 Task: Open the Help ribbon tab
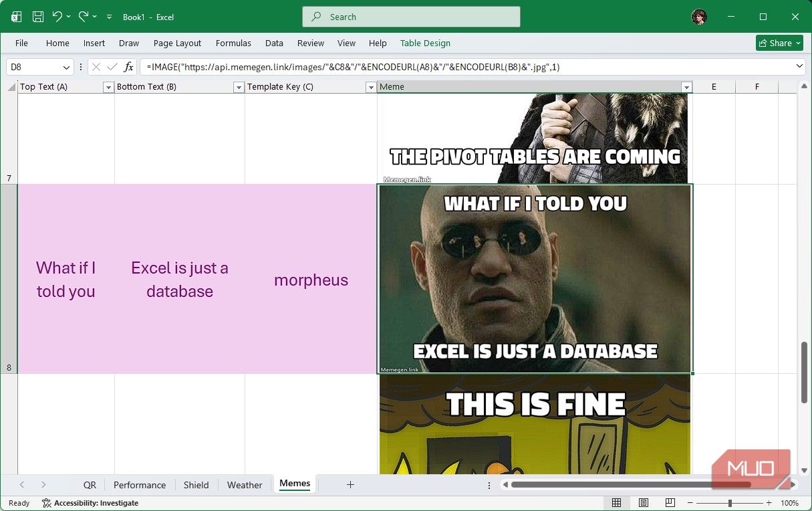click(x=378, y=43)
